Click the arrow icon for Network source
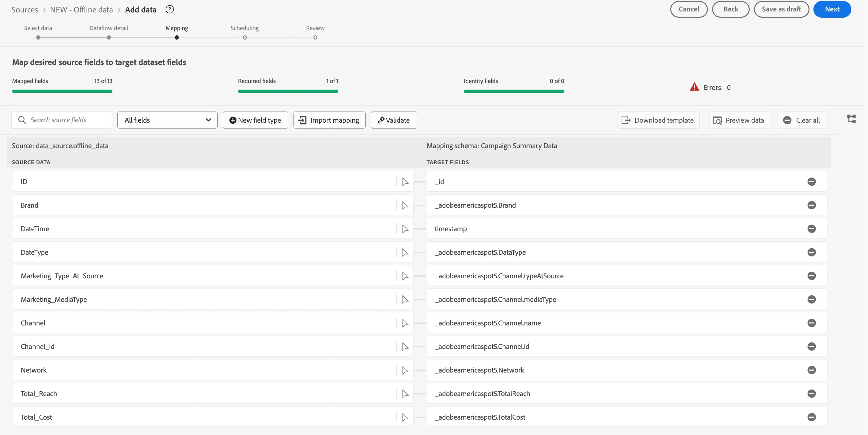The image size is (868, 435). 405,370
